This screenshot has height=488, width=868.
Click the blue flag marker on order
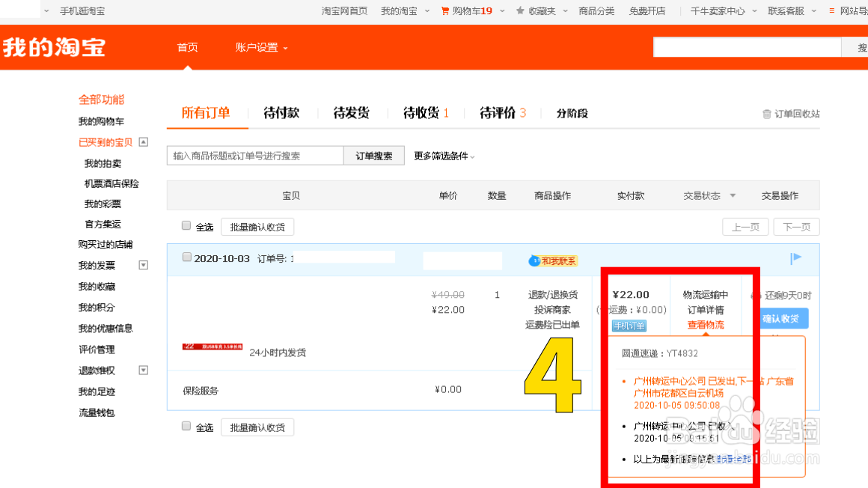coord(795,258)
